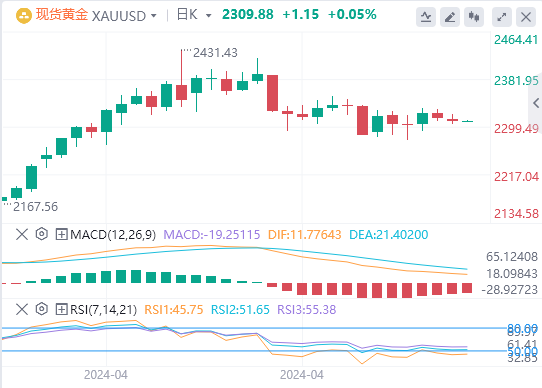The height and width of the screenshot is (388, 542).
Task: Open RSI indicator settings gear
Action: pyautogui.click(x=41, y=309)
